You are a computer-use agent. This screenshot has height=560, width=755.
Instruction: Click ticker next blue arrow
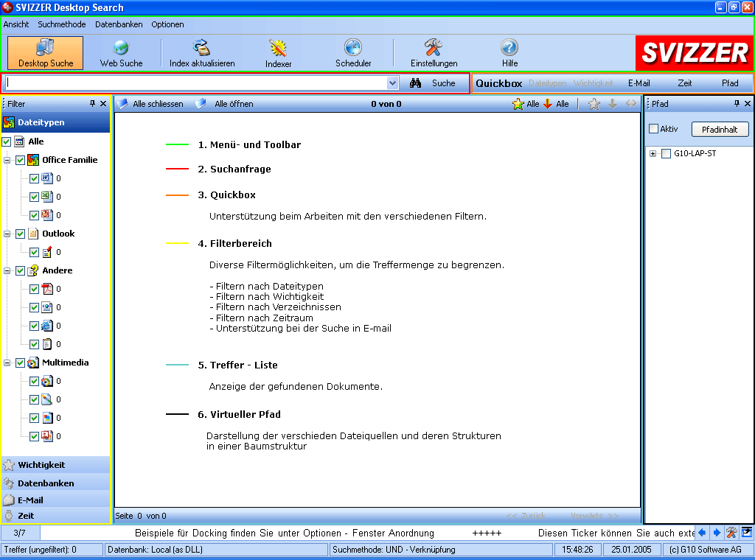pyautogui.click(x=717, y=533)
